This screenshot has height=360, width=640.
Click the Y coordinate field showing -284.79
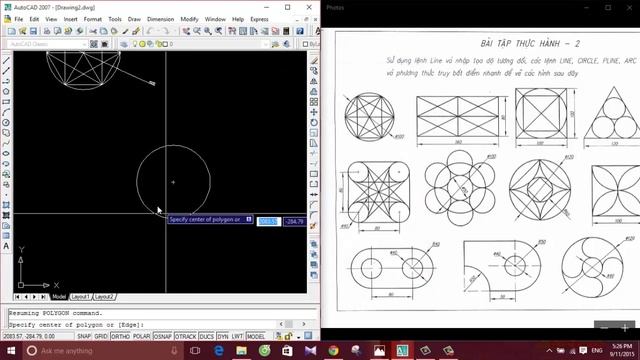[x=295, y=222]
